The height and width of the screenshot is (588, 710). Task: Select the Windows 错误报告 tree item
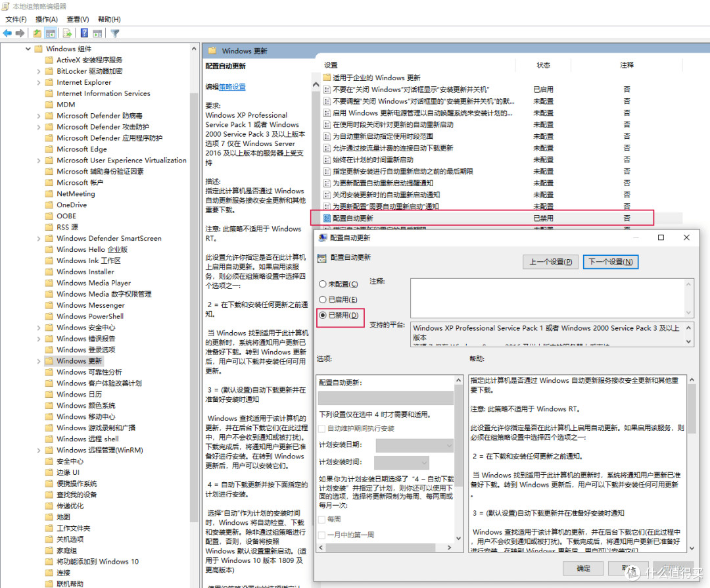coord(86,338)
